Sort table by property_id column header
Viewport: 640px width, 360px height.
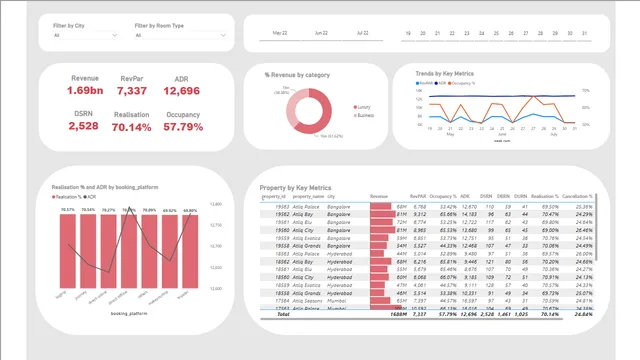(273, 197)
